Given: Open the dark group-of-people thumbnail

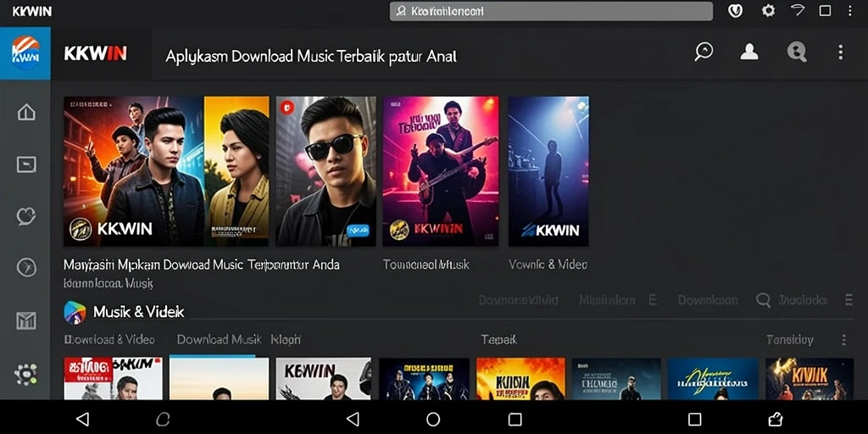Looking at the screenshot, I should [x=424, y=379].
